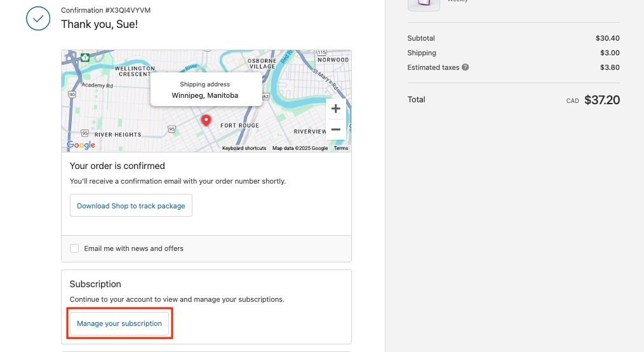This screenshot has height=352, width=644.
Task: Click the Shipping $3.00 value
Action: click(610, 53)
